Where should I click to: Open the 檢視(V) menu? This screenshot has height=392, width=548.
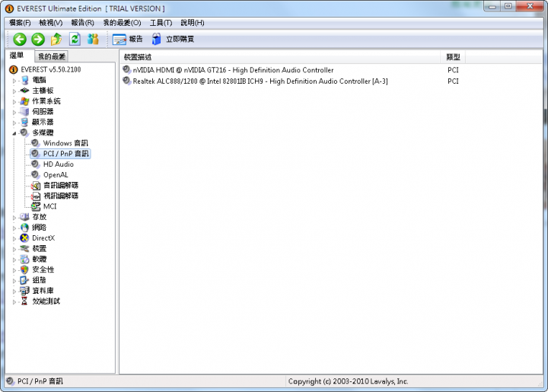51,23
